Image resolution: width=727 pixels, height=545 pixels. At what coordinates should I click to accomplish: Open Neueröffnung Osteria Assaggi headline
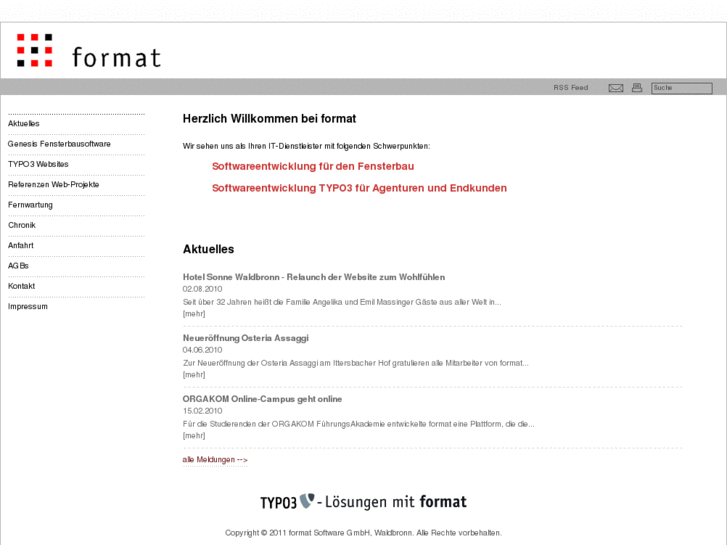pyautogui.click(x=246, y=338)
